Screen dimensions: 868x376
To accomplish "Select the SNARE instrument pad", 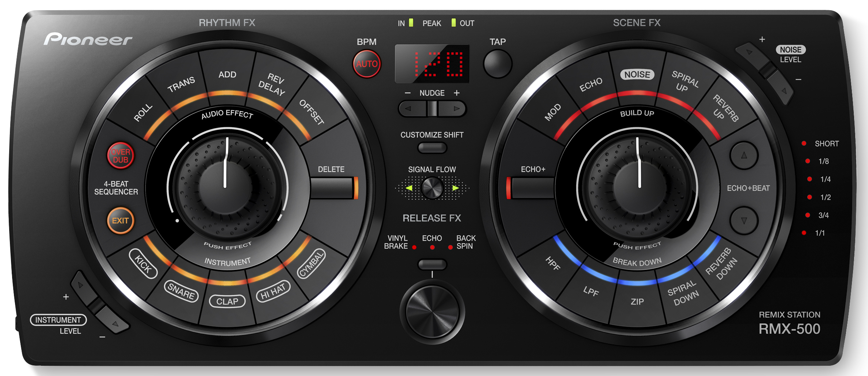I will tap(181, 291).
